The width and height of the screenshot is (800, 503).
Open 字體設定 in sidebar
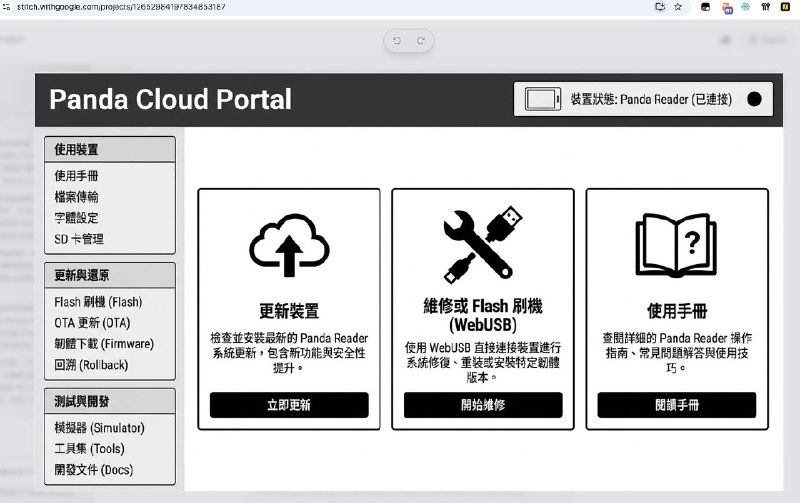click(x=76, y=218)
